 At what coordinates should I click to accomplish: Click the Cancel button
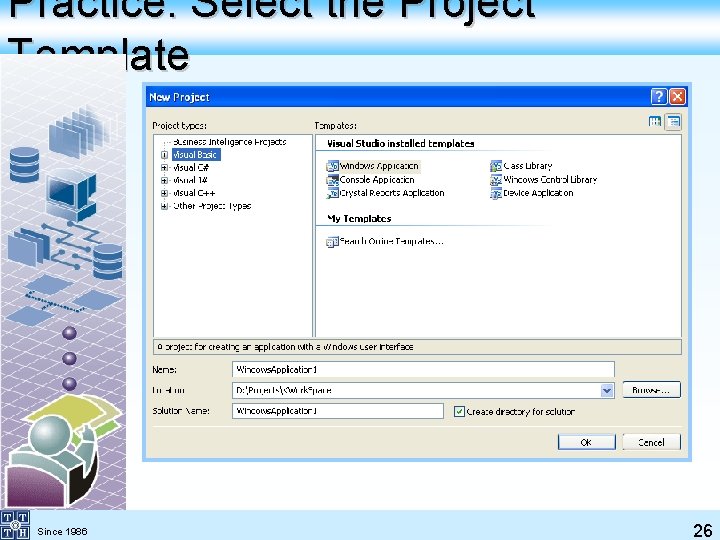pyautogui.click(x=651, y=442)
